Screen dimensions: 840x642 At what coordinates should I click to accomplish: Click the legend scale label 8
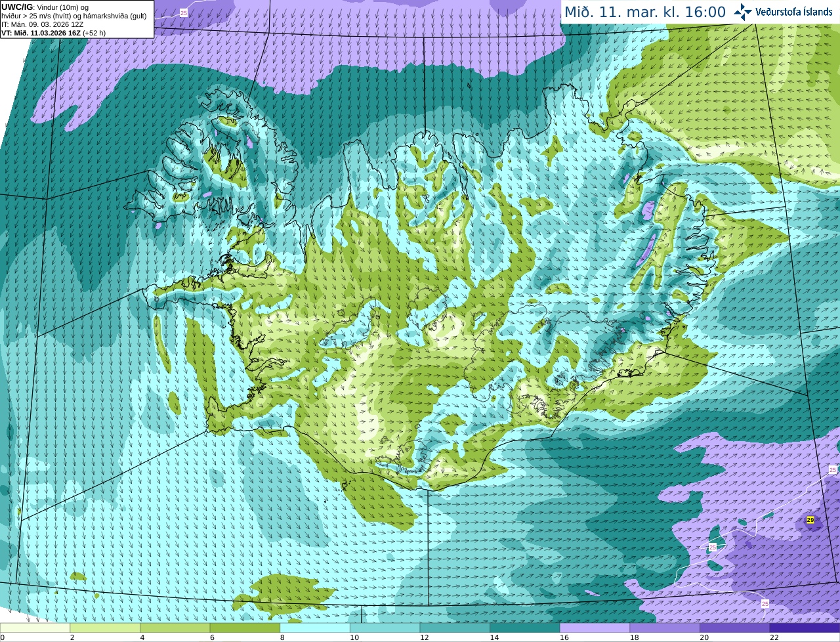coord(282,637)
